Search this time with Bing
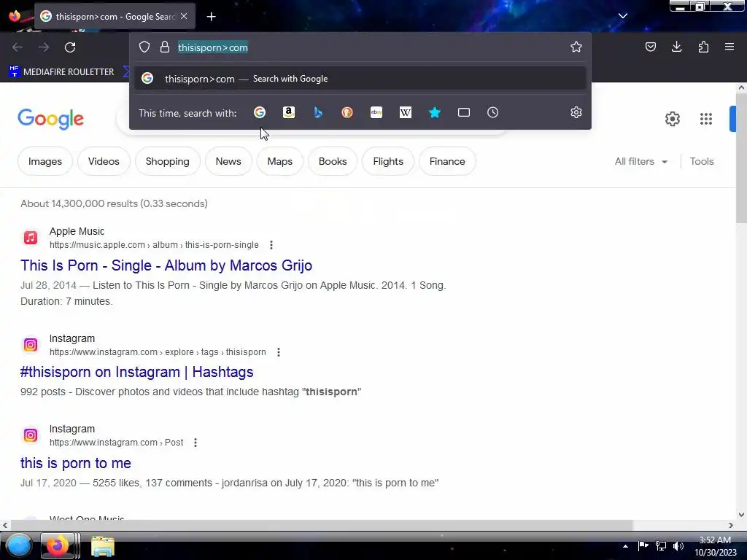The height and width of the screenshot is (560, 747). pos(318,112)
